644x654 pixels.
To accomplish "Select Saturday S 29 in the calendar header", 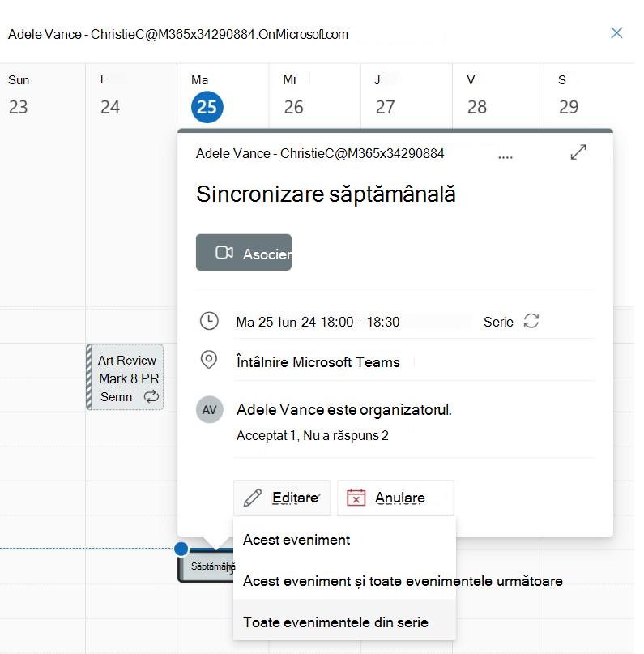I will click(568, 96).
